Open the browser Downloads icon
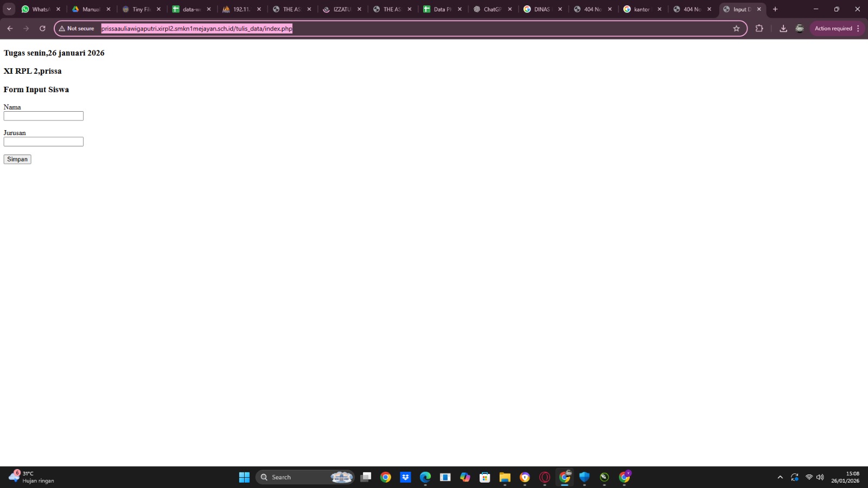868x488 pixels. 783,28
